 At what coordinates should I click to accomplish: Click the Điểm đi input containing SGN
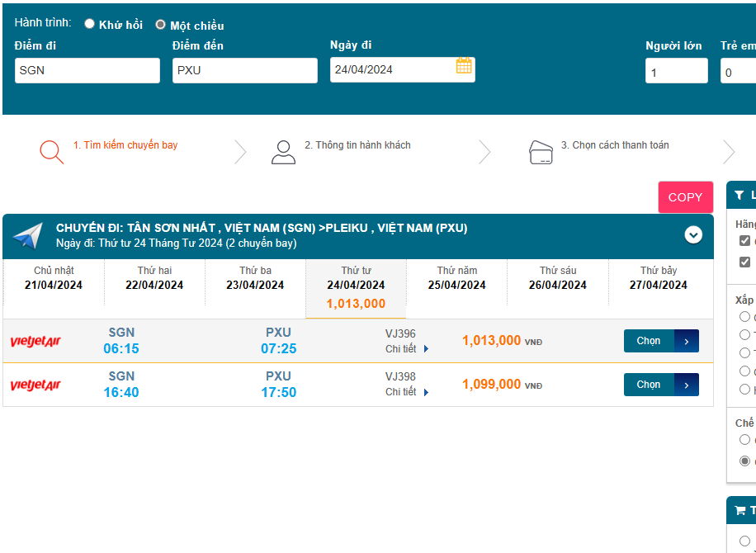[87, 71]
